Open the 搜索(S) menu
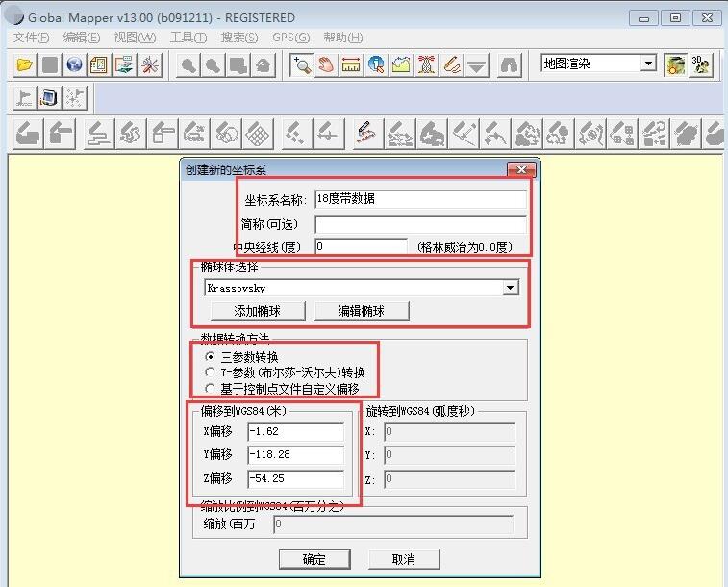 pyautogui.click(x=239, y=38)
